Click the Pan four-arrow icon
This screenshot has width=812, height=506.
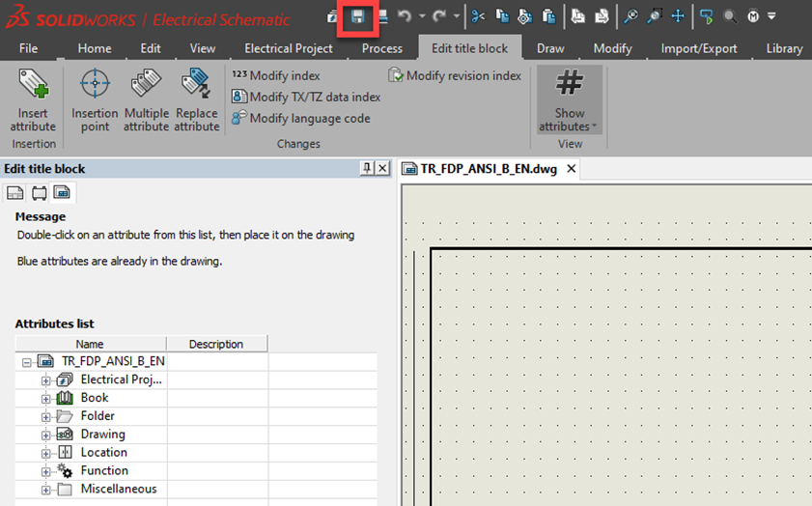click(x=678, y=16)
